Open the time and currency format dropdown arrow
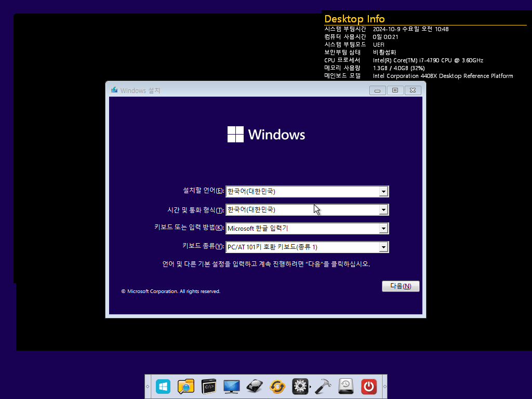The height and width of the screenshot is (399, 532). tap(383, 210)
